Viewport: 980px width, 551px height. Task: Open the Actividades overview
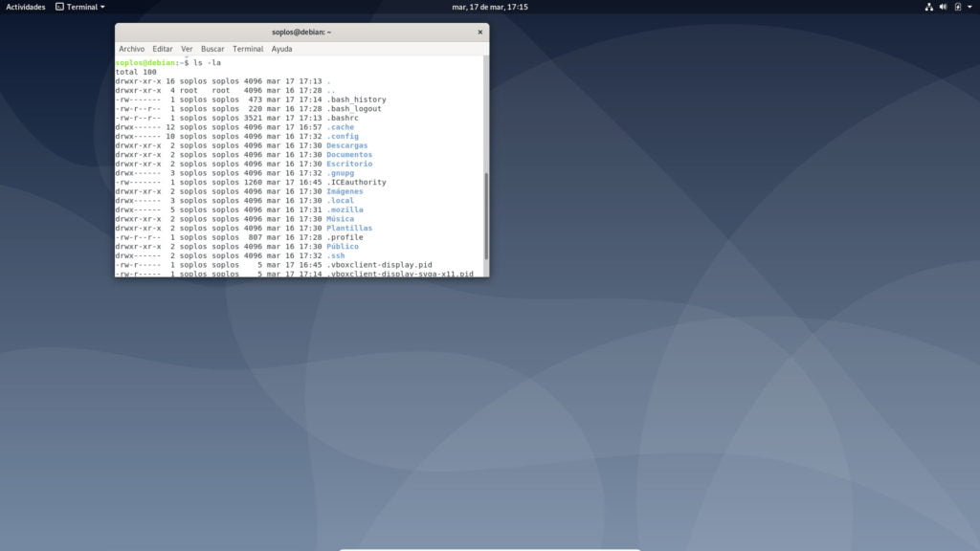(x=26, y=7)
